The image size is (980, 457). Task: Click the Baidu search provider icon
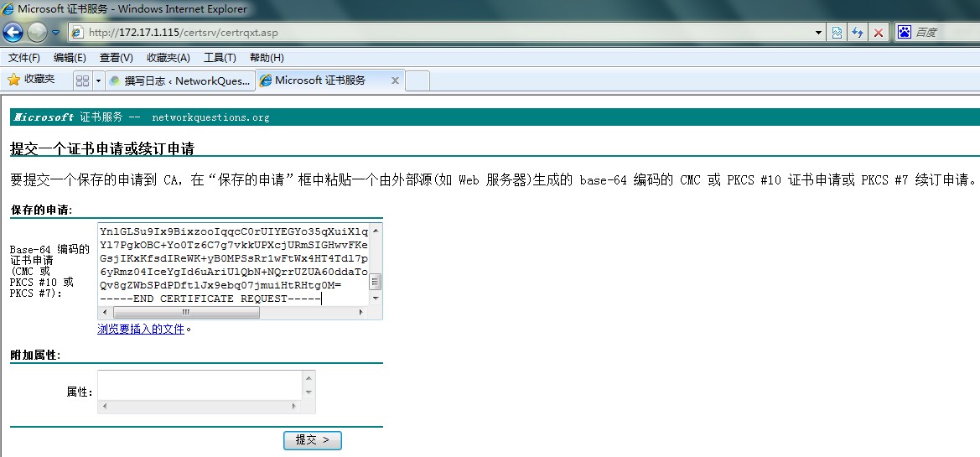(904, 33)
